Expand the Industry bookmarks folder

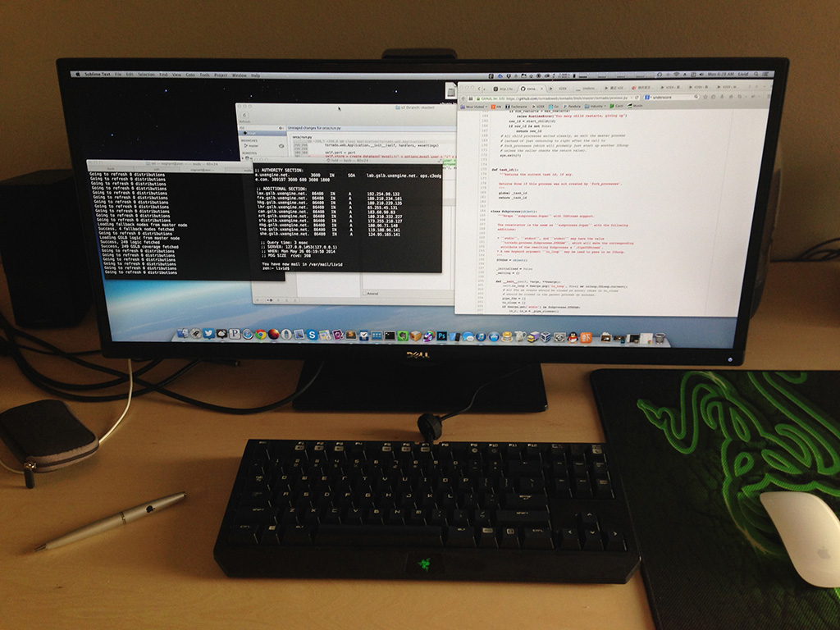(596, 106)
